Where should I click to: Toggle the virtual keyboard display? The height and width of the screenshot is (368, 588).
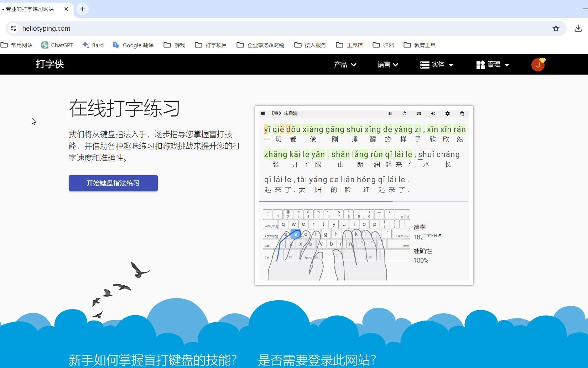pyautogui.click(x=418, y=113)
